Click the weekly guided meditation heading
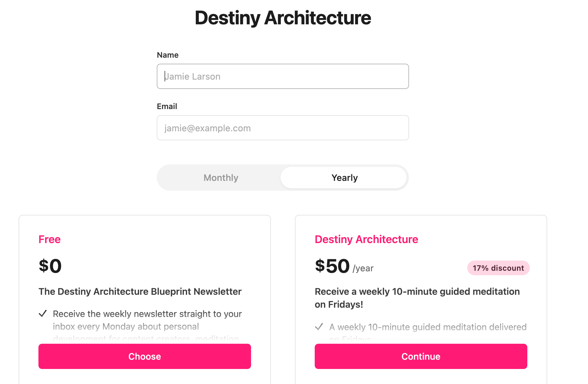 click(417, 298)
